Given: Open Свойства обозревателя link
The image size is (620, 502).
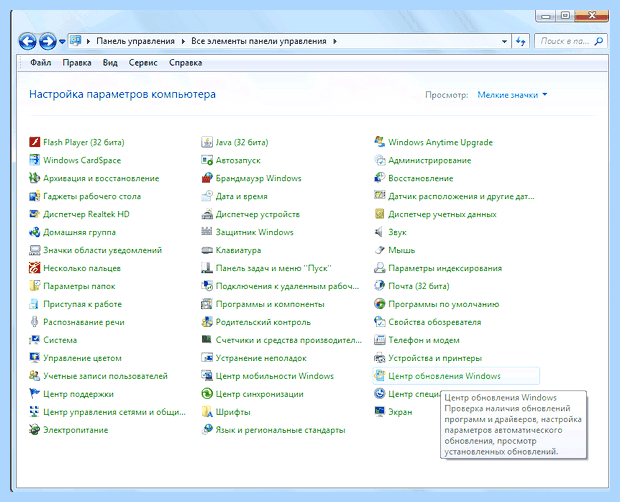Looking at the screenshot, I should pos(435,322).
